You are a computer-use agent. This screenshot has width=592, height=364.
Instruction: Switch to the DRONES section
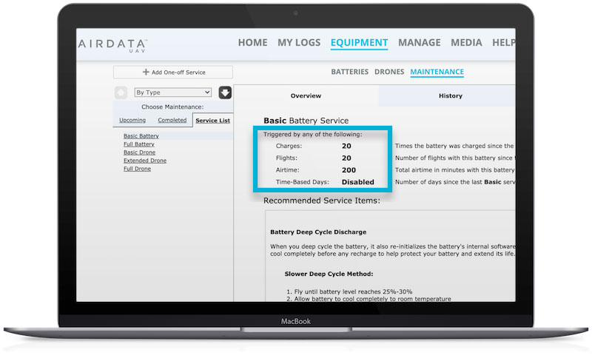click(389, 72)
